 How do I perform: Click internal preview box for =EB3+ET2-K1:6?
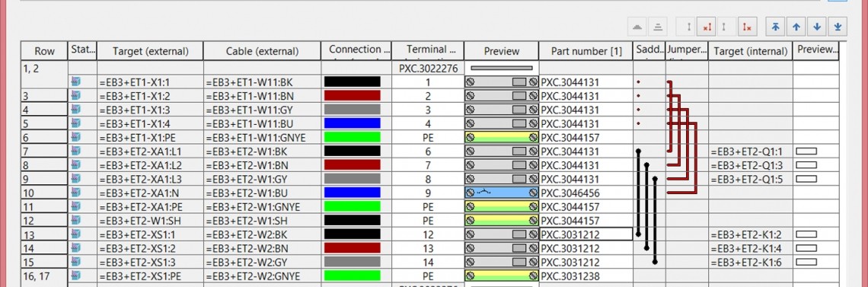806,262
